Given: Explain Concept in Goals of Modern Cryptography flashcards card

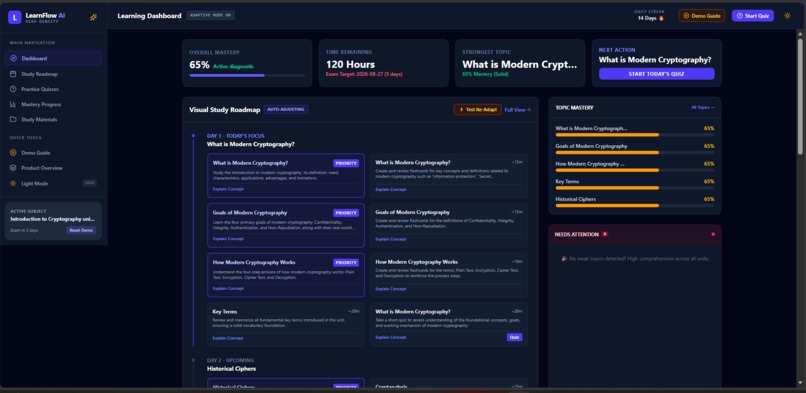Looking at the screenshot, I should [391, 239].
